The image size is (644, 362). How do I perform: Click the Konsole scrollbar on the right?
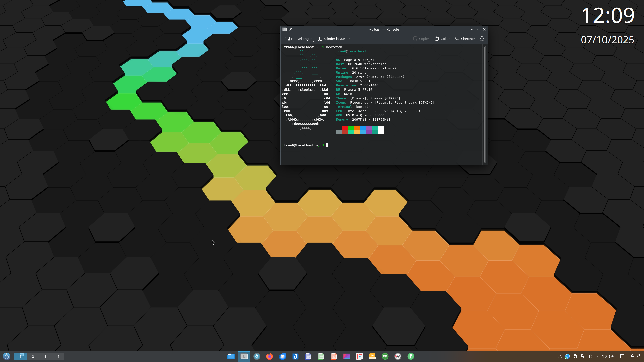[485, 106]
